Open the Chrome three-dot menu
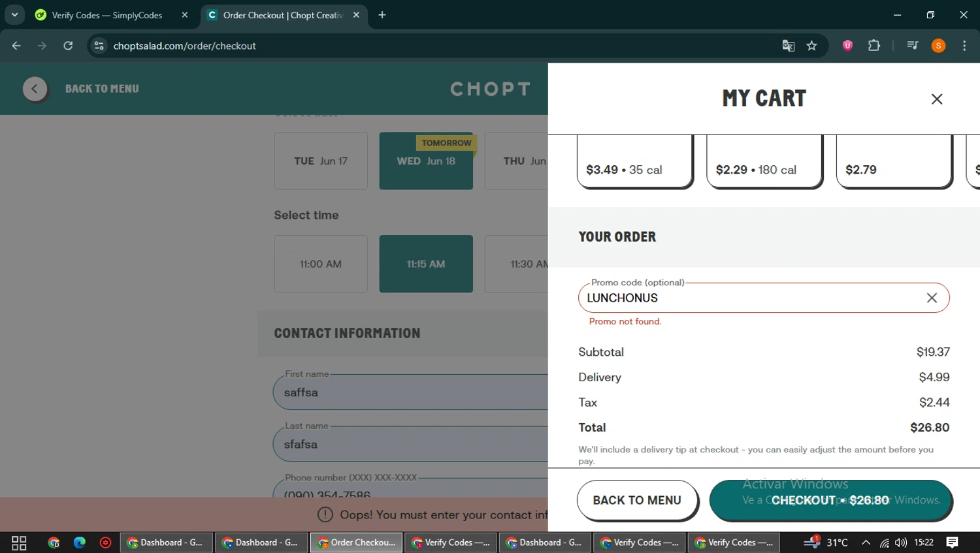 click(964, 46)
